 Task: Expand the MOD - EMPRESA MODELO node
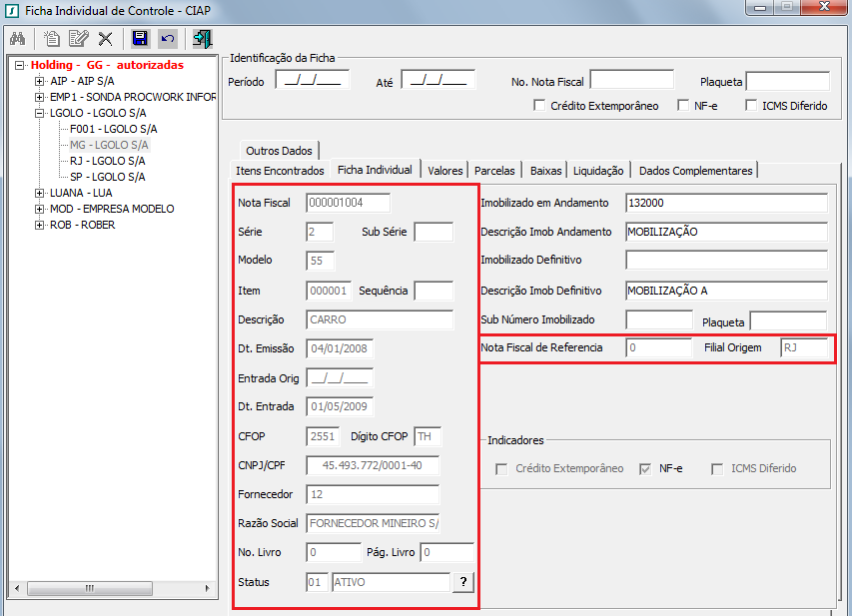click(40, 209)
